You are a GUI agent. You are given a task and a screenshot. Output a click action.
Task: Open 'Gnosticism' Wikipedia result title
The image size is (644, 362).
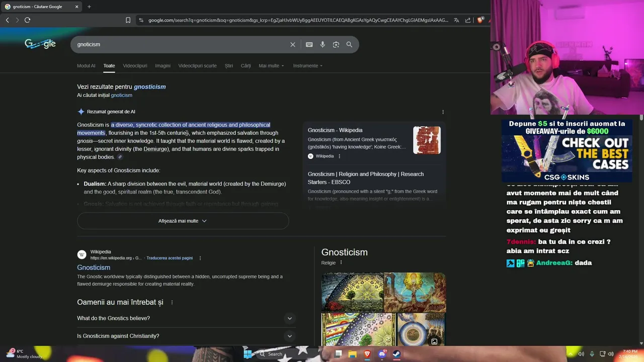tap(94, 267)
